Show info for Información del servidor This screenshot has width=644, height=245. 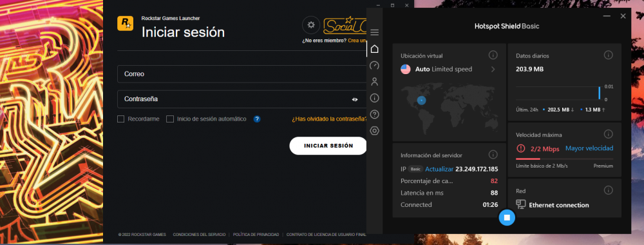(493, 155)
